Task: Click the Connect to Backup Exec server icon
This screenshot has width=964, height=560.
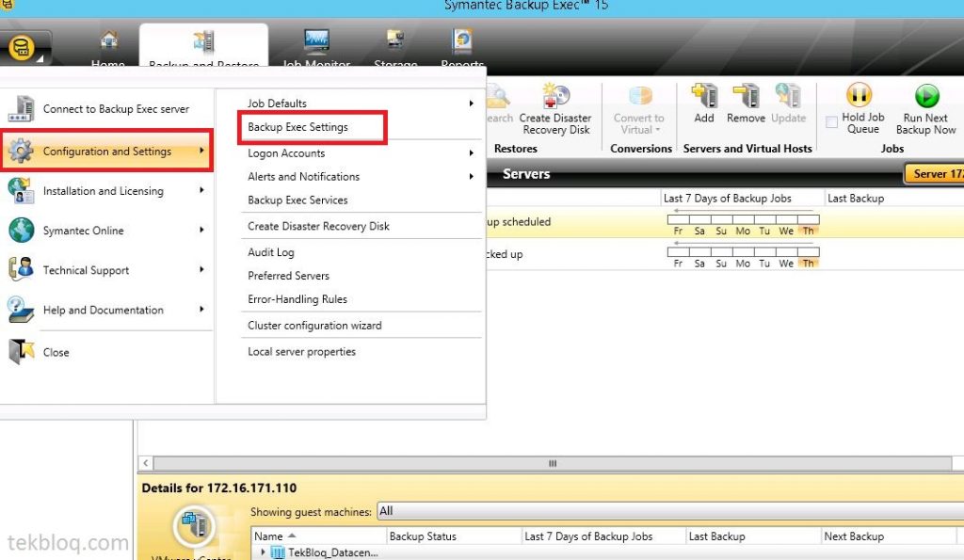Action: (21, 109)
